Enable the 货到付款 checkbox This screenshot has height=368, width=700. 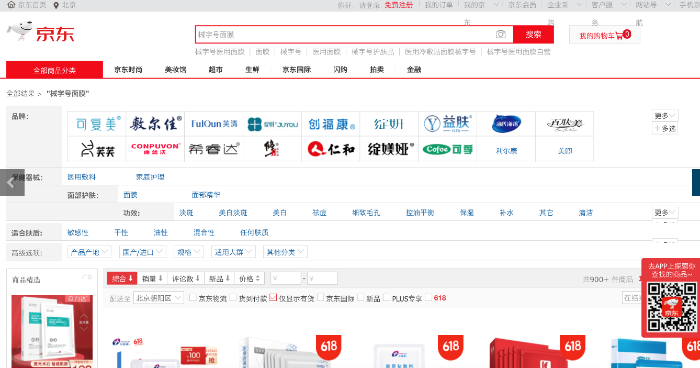pyautogui.click(x=233, y=297)
